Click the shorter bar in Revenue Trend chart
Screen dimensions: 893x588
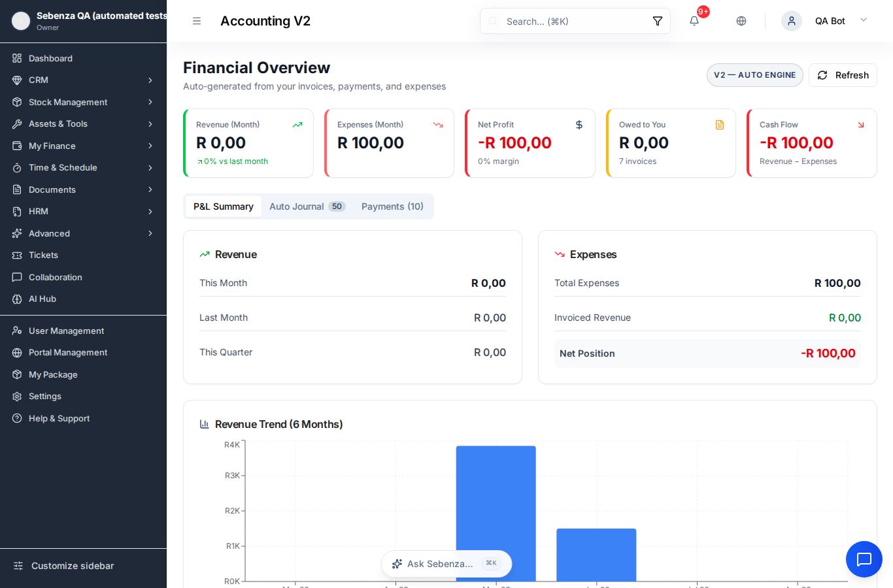pos(596,555)
